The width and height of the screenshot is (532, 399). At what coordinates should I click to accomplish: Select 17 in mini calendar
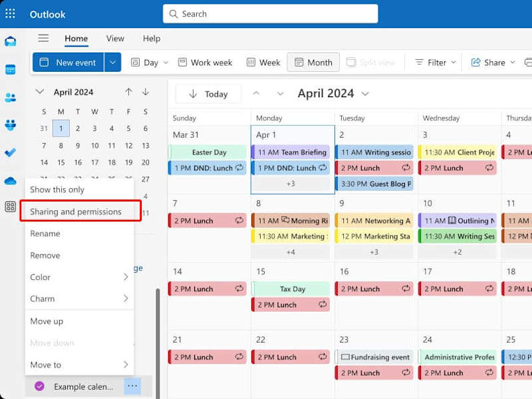click(x=94, y=162)
